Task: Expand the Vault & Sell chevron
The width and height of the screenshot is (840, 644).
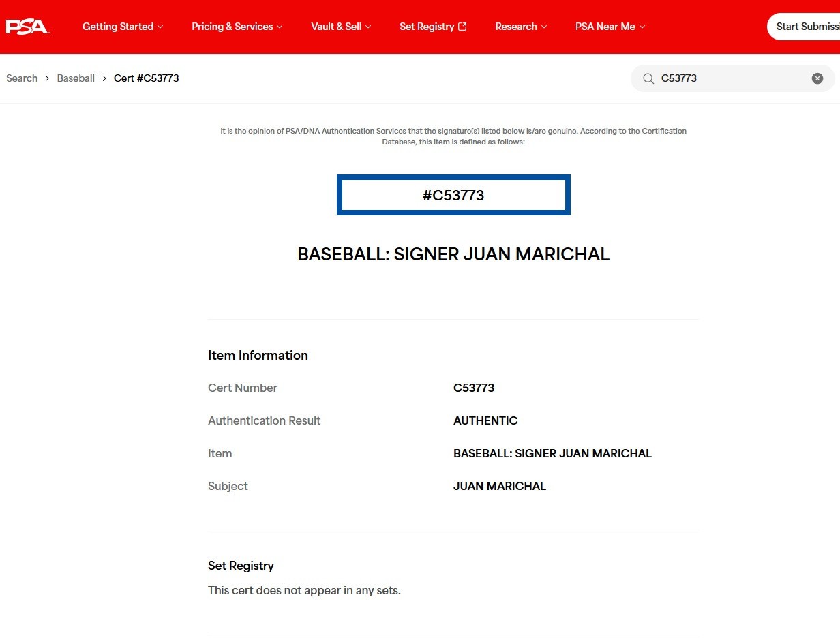Action: [x=368, y=27]
